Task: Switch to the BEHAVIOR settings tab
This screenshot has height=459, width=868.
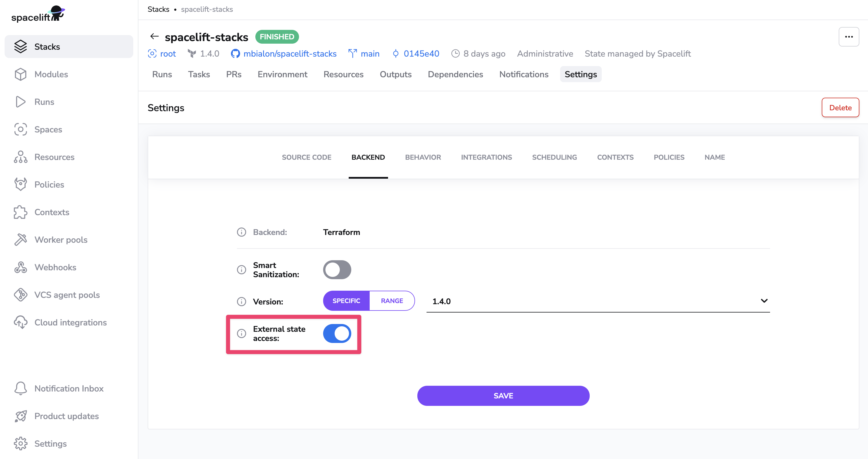Action: pyautogui.click(x=423, y=157)
